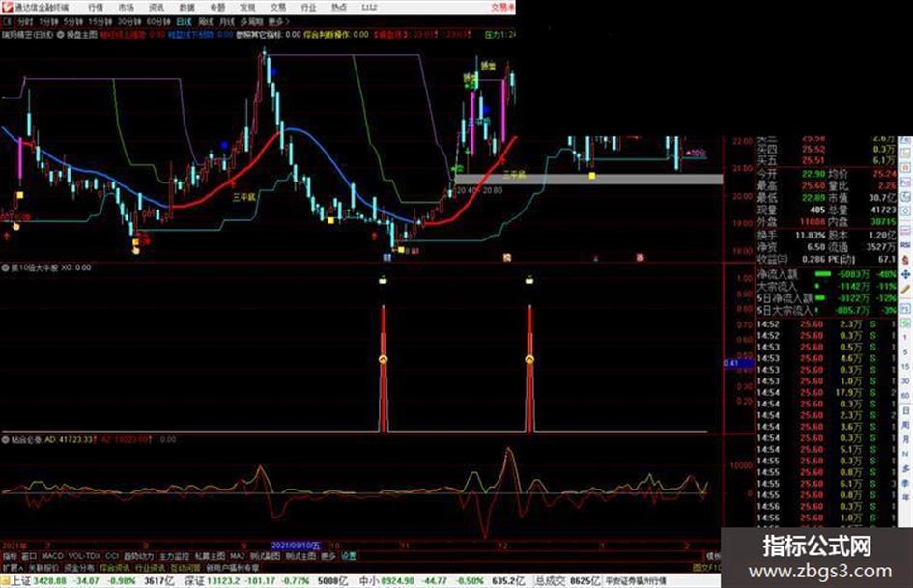Screen dimensions: 913x588
Task: Select the 日 daily period in right sidebar
Action: click(905, 411)
